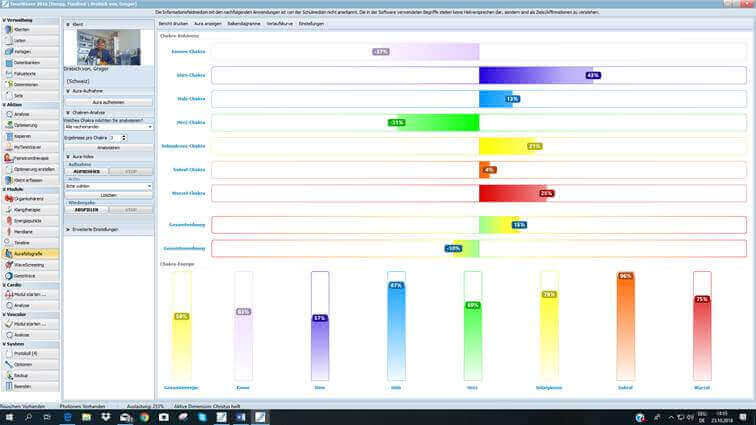Click the 'Aura aufnehmen' button
Image resolution: width=756 pixels, height=425 pixels.
tap(108, 102)
